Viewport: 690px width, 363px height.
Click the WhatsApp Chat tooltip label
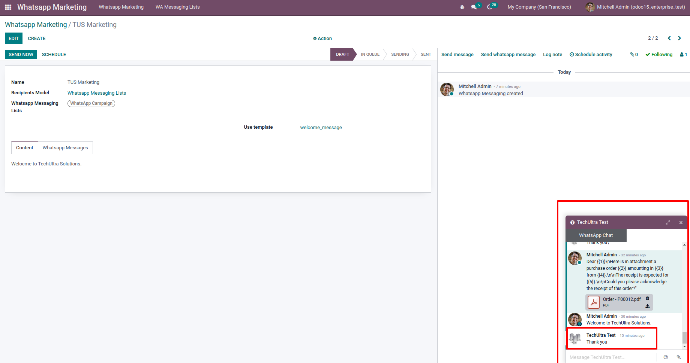[x=596, y=235]
